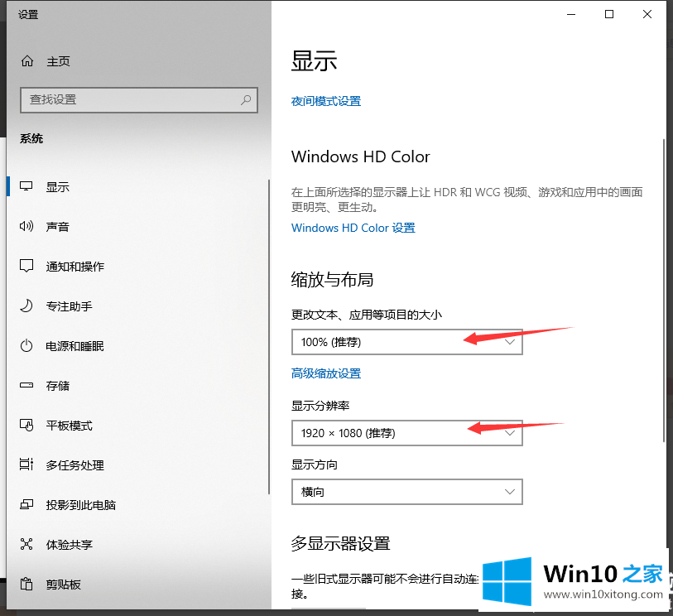Click the right pane vertical scrollbar
The image size is (673, 616).
pos(665,291)
